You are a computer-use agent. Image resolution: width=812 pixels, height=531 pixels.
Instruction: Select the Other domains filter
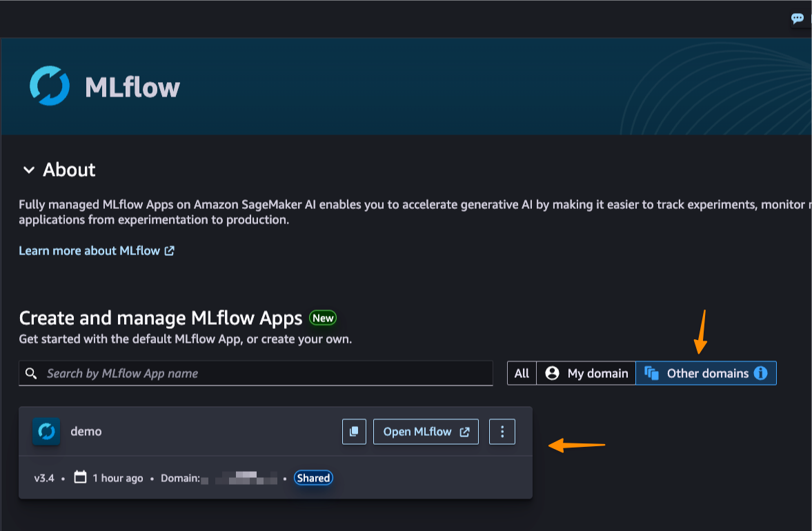coord(707,373)
